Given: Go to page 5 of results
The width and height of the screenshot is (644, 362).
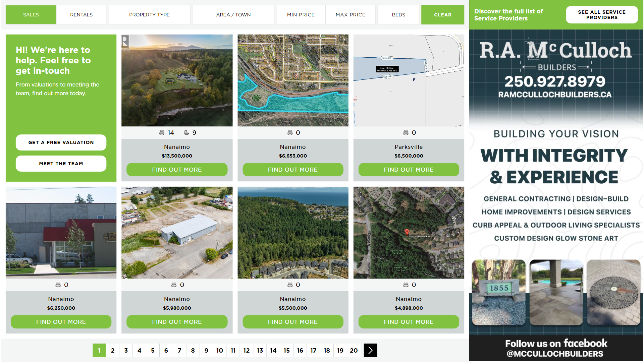Looking at the screenshot, I should (x=153, y=350).
